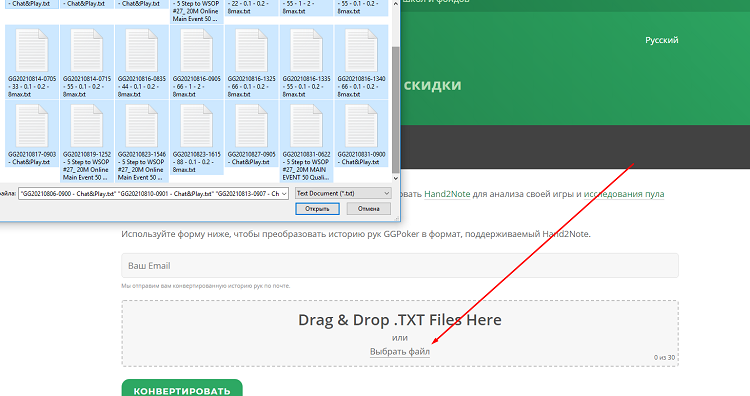Click the Отмена button in the file dialog

tap(368, 209)
